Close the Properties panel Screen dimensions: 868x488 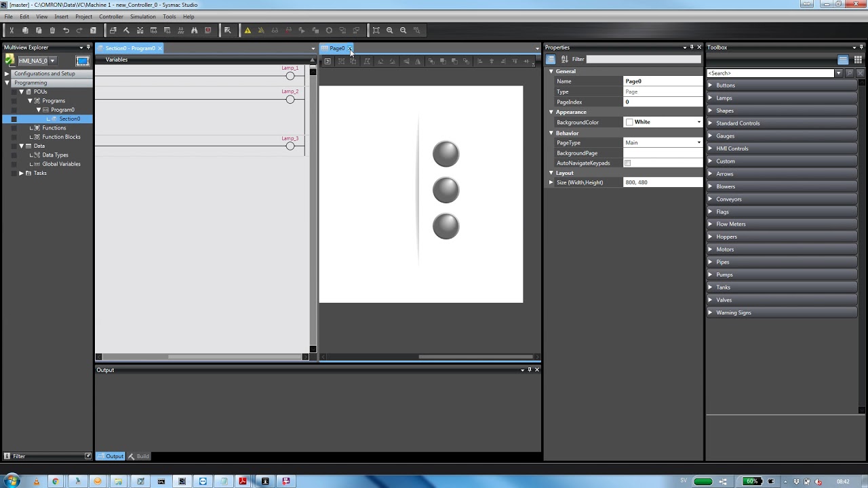pos(699,47)
